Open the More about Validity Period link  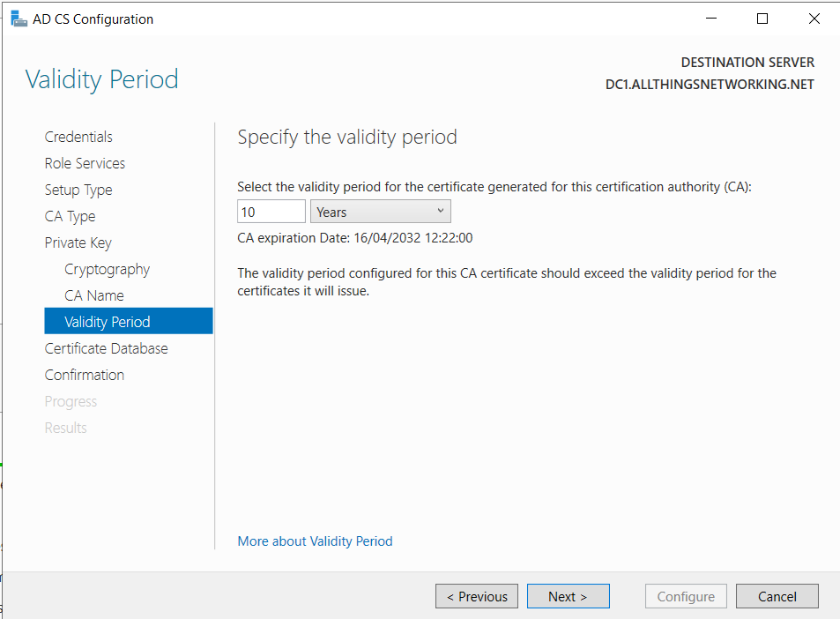(x=315, y=541)
